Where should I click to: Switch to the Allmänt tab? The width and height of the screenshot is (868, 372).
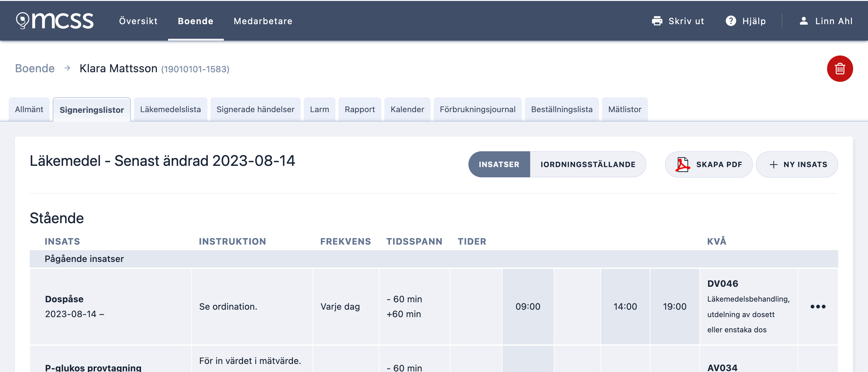(29, 109)
